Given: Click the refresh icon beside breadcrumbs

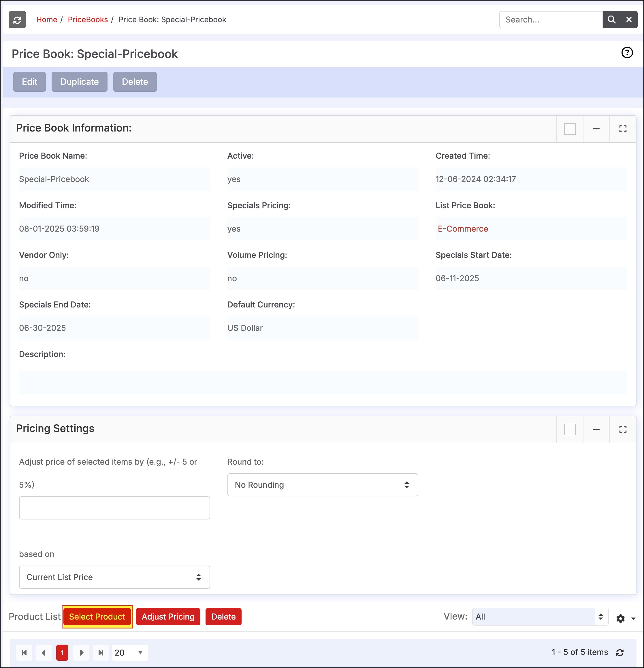Looking at the screenshot, I should pos(17,20).
